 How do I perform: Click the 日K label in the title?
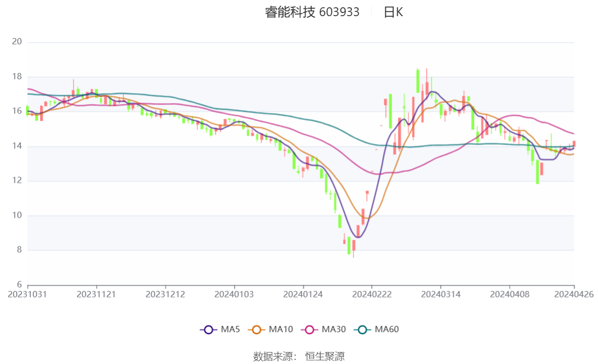[393, 12]
